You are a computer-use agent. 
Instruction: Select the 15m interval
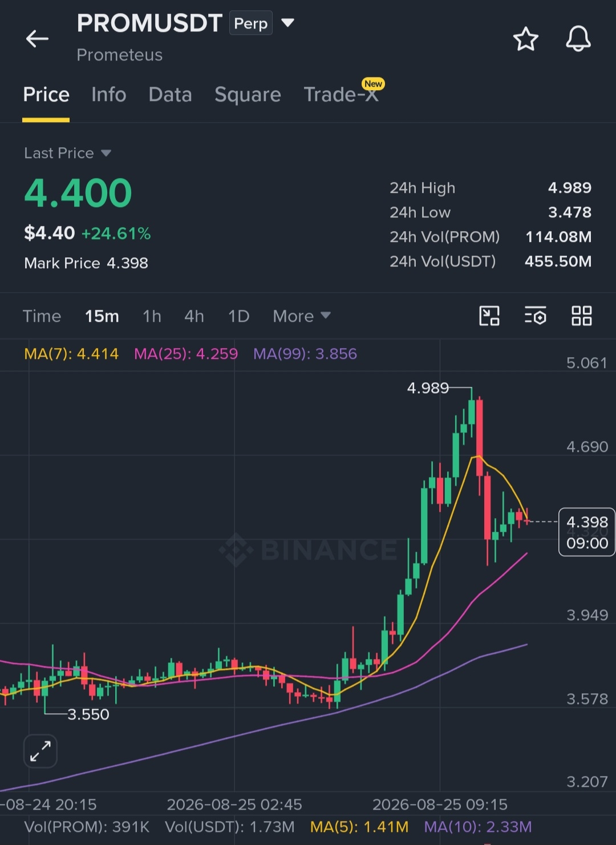102,316
